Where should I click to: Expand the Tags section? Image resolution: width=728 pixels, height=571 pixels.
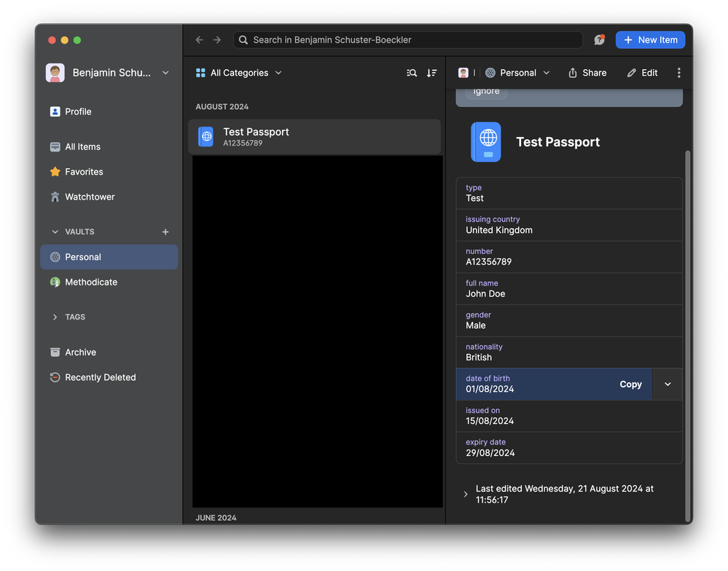pos(55,317)
